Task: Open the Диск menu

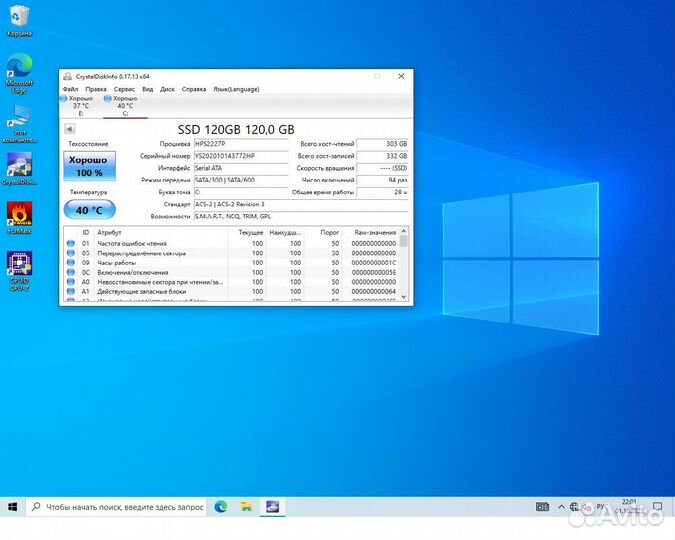Action: [167, 89]
